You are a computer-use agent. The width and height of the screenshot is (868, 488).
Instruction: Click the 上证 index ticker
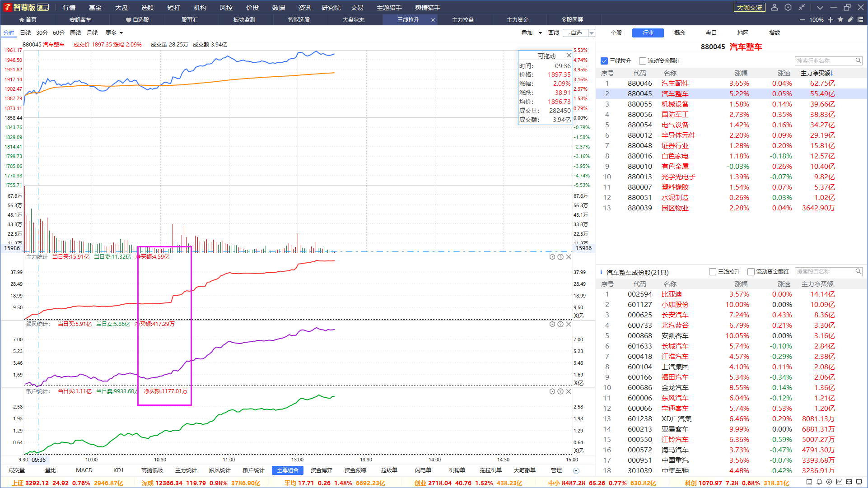(68, 483)
